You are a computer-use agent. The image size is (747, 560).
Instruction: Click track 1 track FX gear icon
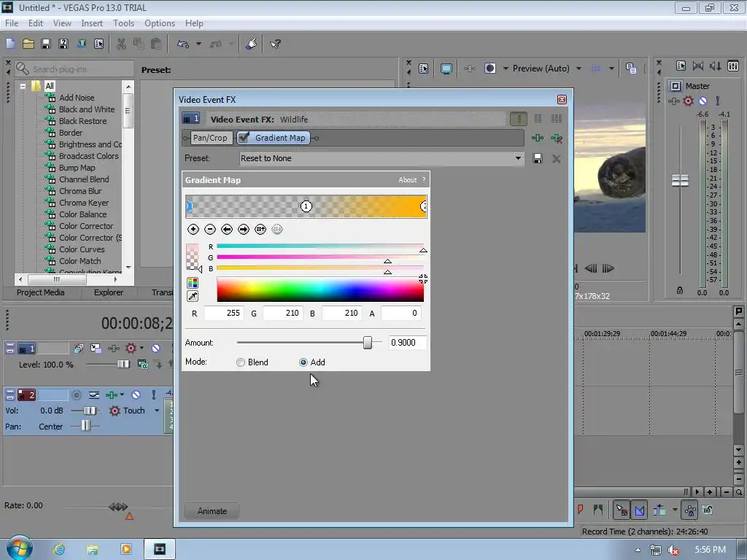[131, 349]
